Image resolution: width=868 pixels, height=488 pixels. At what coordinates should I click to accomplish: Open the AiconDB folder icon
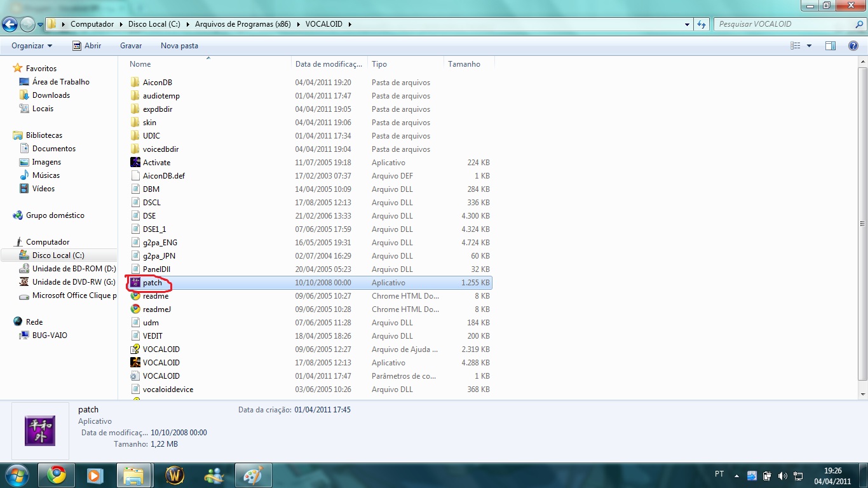pos(135,83)
